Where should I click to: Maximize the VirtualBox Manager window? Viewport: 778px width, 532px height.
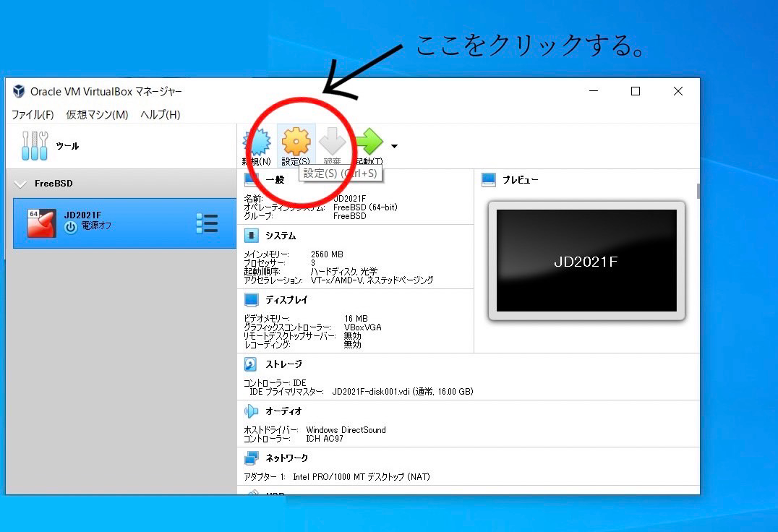(x=636, y=91)
